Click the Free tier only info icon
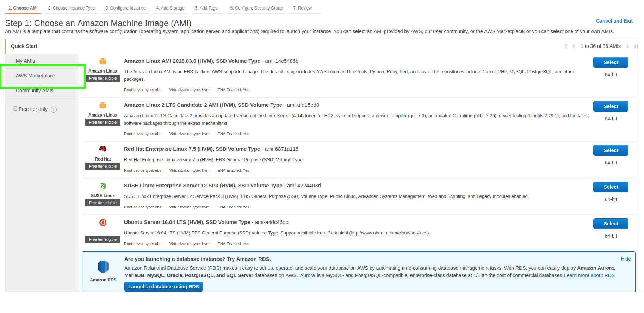644x313 pixels. click(54, 109)
